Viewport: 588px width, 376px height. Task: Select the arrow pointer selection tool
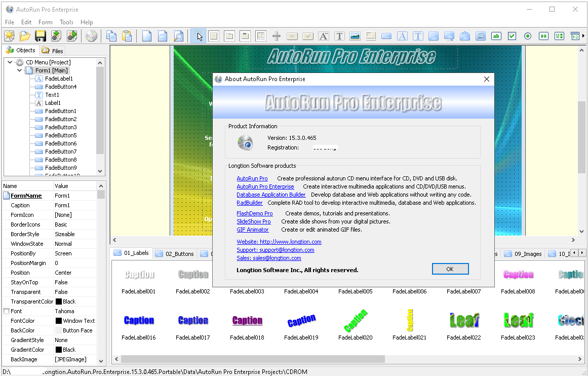click(x=199, y=36)
